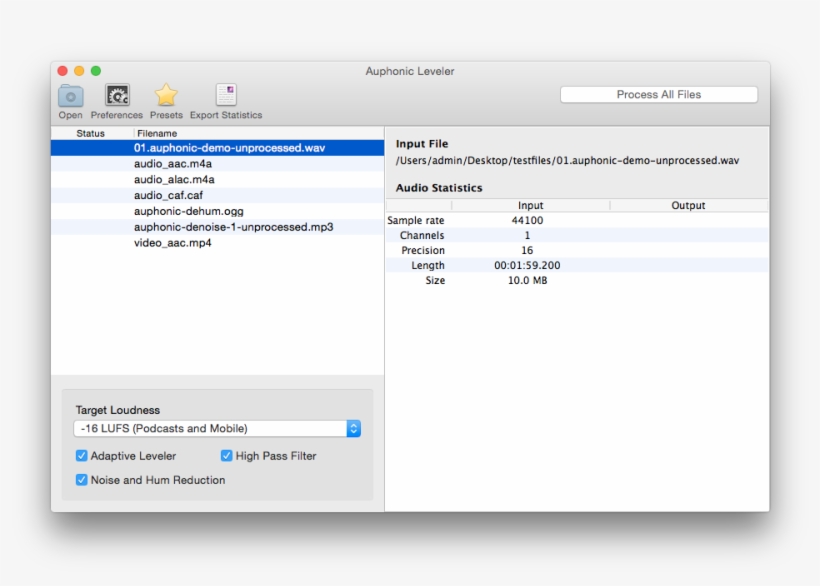Click the Sample rate value 44100

527,221
